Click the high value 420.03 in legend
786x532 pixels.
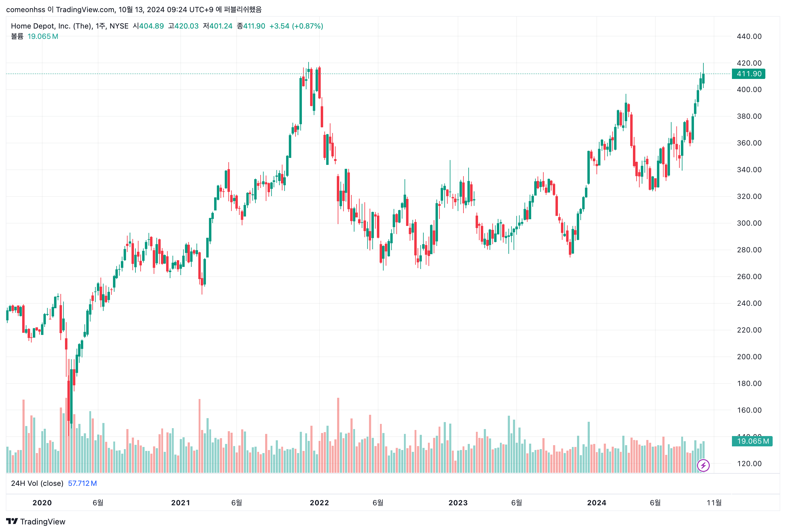186,26
